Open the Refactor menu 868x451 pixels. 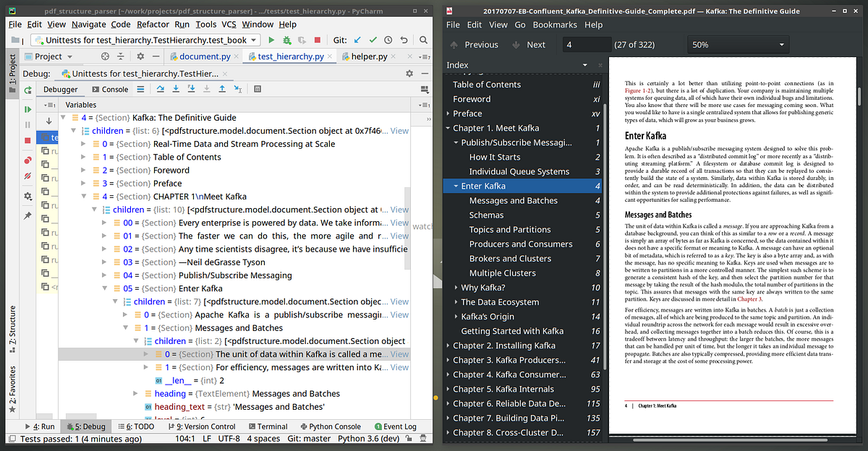tap(153, 25)
